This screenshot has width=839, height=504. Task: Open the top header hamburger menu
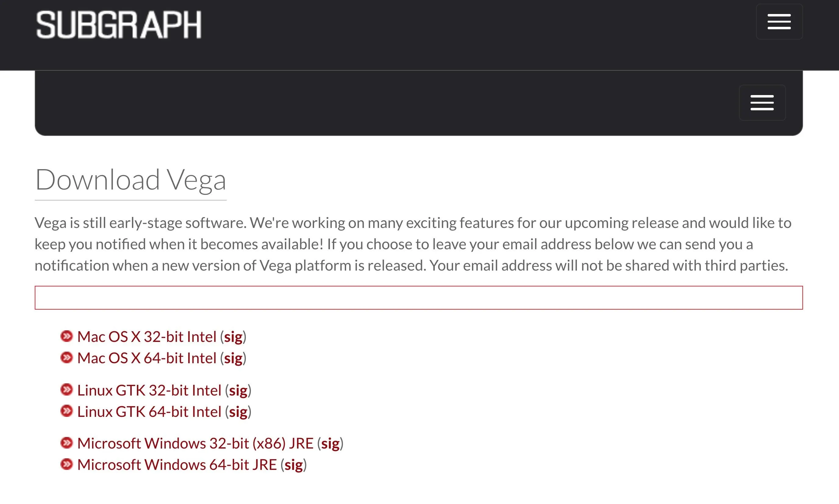pyautogui.click(x=779, y=22)
